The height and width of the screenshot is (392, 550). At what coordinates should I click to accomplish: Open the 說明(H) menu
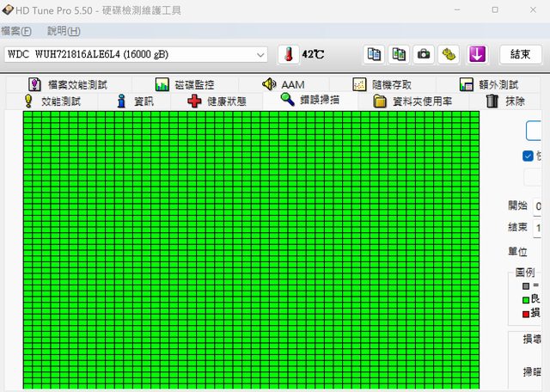point(64,31)
